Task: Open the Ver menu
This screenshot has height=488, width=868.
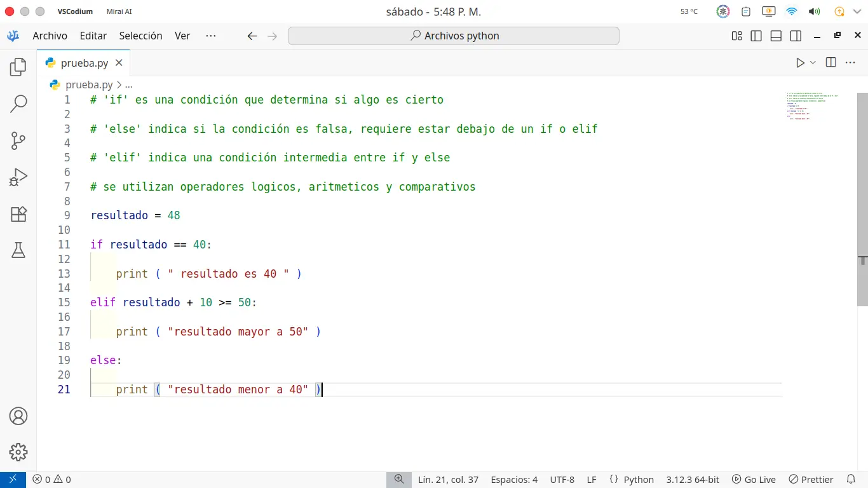Action: coord(182,36)
